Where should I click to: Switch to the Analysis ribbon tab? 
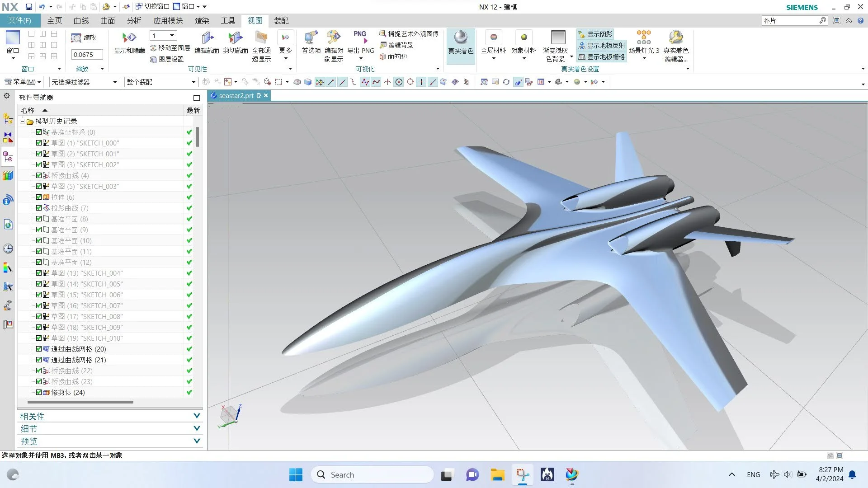134,21
